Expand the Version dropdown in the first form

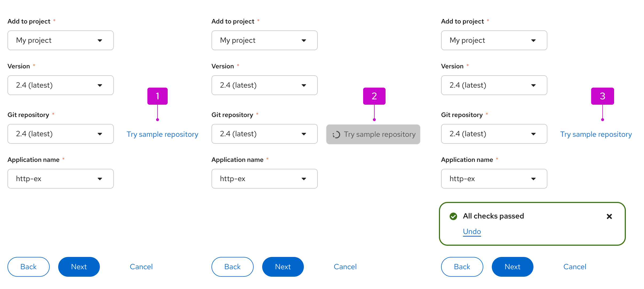pos(60,85)
